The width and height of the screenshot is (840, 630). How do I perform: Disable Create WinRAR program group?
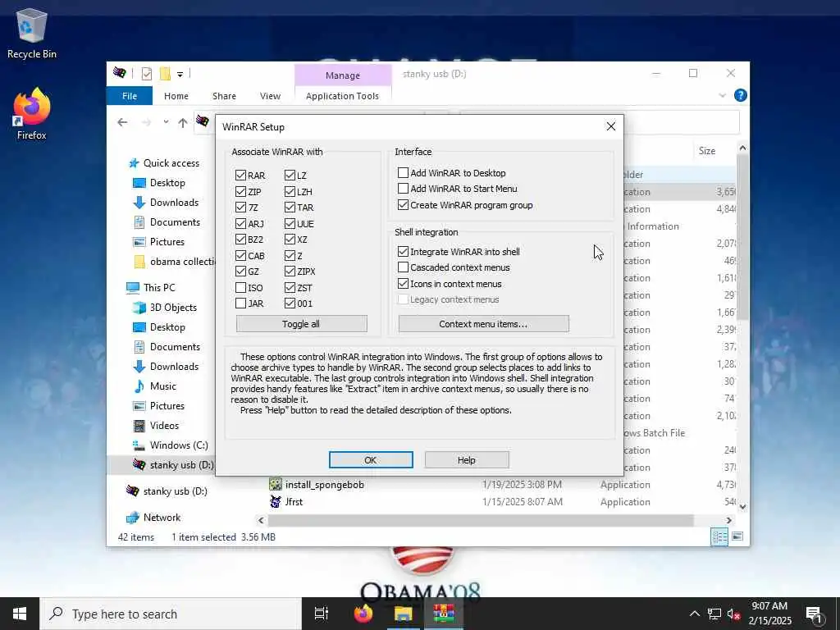(403, 204)
